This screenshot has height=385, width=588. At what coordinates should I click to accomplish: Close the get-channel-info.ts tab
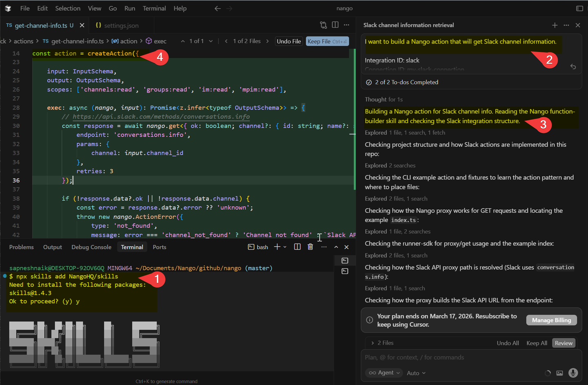tap(82, 25)
